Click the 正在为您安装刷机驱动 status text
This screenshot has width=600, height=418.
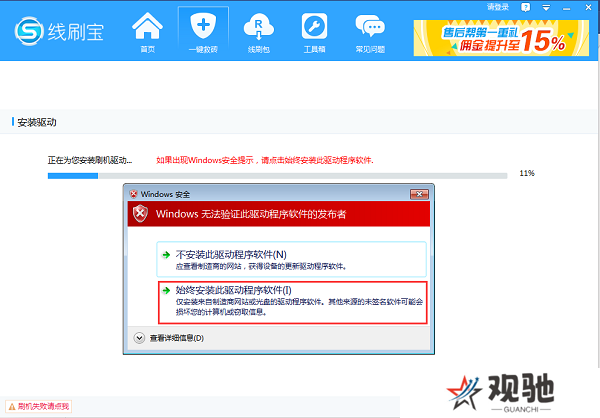point(90,160)
